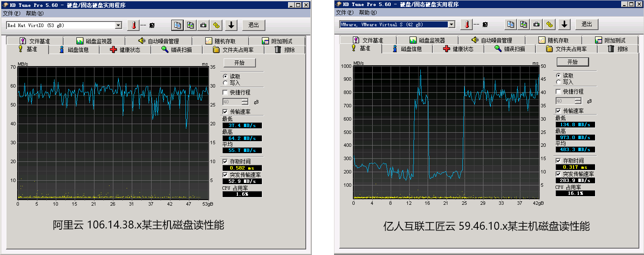Toggle 突发传输速率 checkbox in VMware window
This screenshot has width=644, height=255.
pos(558,174)
